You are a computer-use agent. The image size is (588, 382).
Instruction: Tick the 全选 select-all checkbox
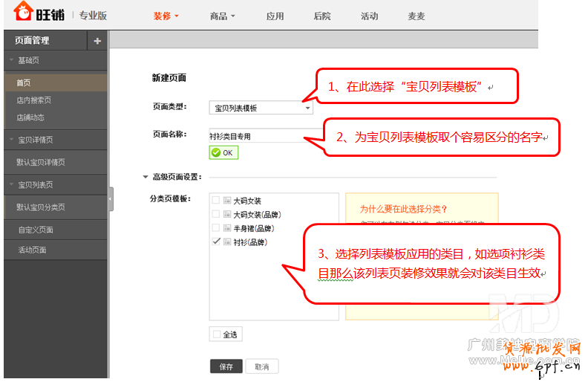click(x=216, y=334)
